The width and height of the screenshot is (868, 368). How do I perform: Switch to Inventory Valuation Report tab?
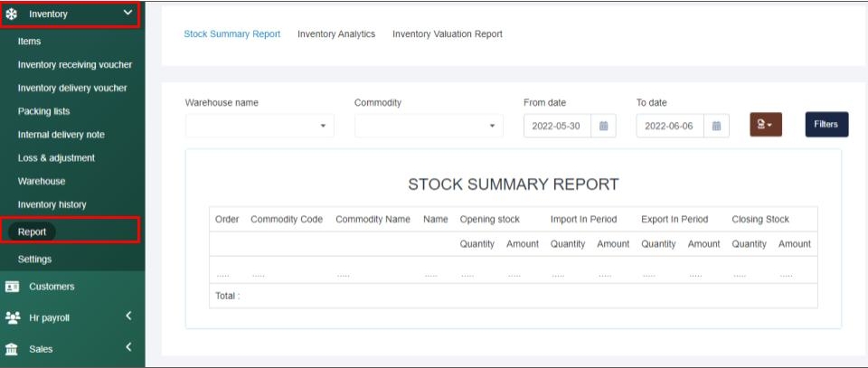pos(447,34)
